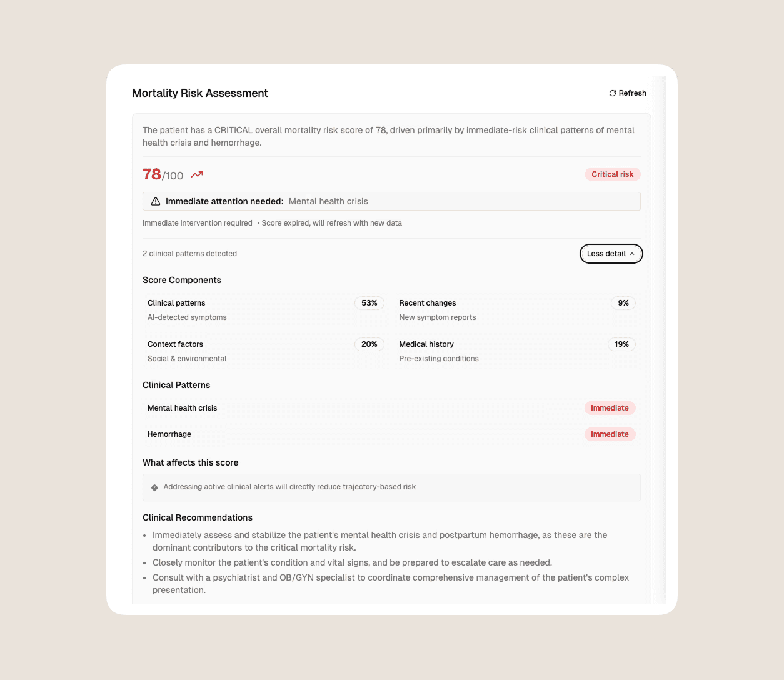The height and width of the screenshot is (680, 784).
Task: Click the diamond icon beside active alerts note
Action: click(x=154, y=487)
